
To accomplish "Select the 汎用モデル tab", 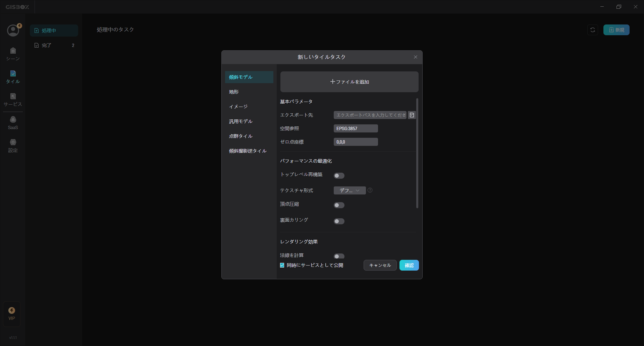I will (x=249, y=121).
